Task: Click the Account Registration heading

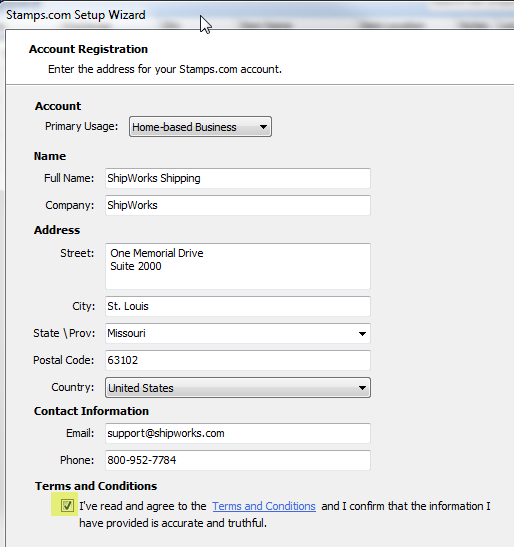Action: 88,49
